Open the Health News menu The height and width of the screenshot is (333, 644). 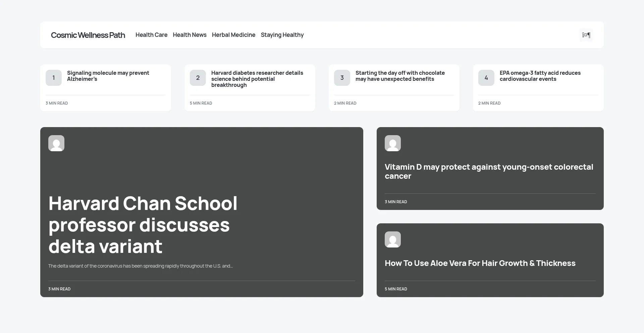coord(190,35)
